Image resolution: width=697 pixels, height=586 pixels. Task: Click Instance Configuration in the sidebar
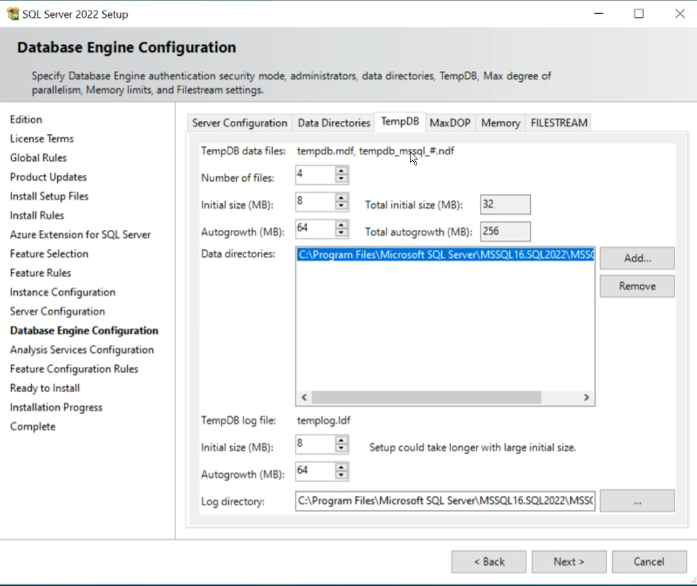click(63, 292)
